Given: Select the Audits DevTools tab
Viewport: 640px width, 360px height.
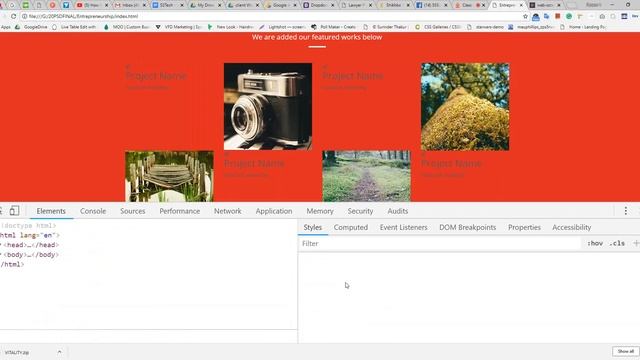Looking at the screenshot, I should click(398, 211).
